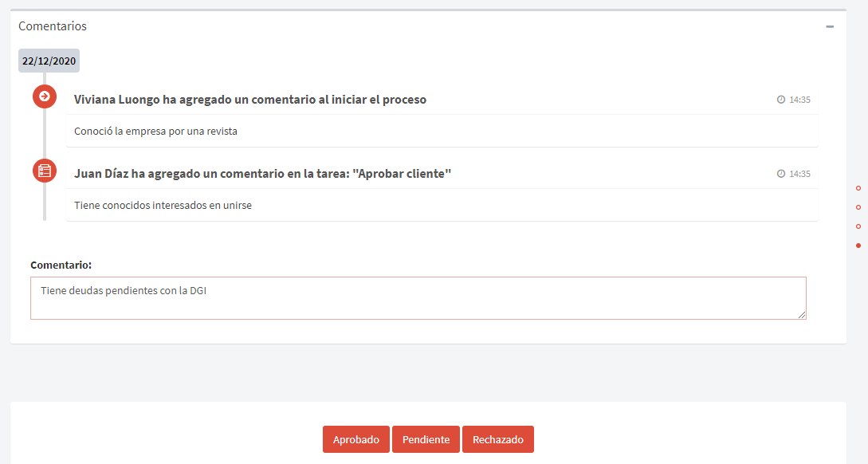
Task: Select the first section navigation dot
Action: 858,188
